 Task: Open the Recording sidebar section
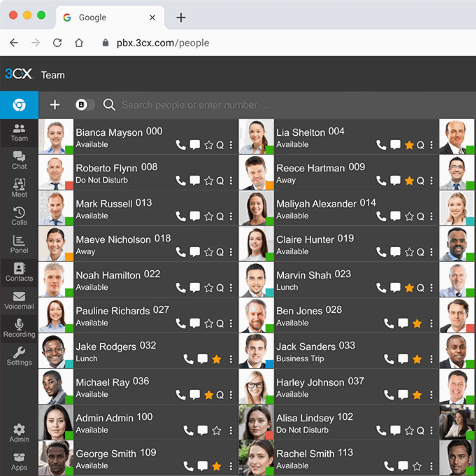coord(19,328)
